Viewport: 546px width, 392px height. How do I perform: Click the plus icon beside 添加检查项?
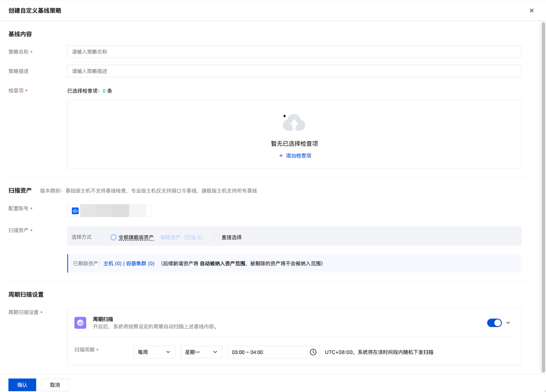pyautogui.click(x=281, y=156)
